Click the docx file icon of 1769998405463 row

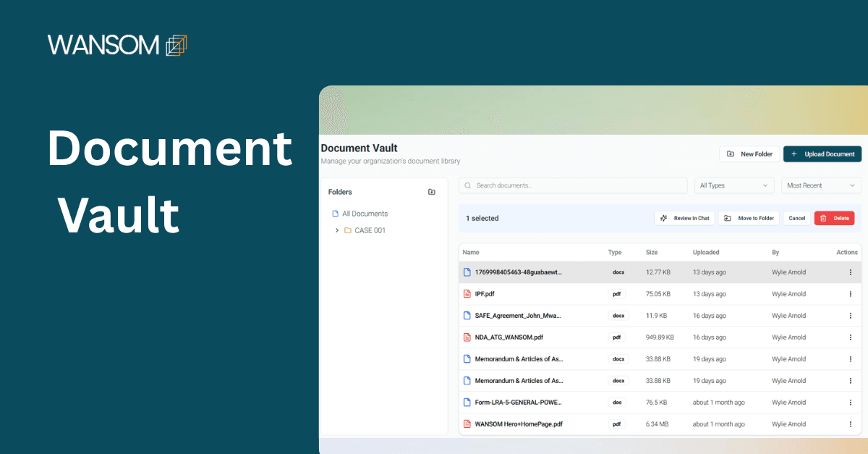point(467,272)
